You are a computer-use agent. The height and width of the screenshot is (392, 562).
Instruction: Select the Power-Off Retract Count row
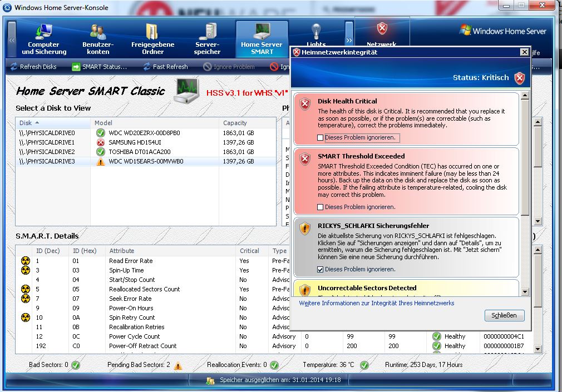pos(274,346)
